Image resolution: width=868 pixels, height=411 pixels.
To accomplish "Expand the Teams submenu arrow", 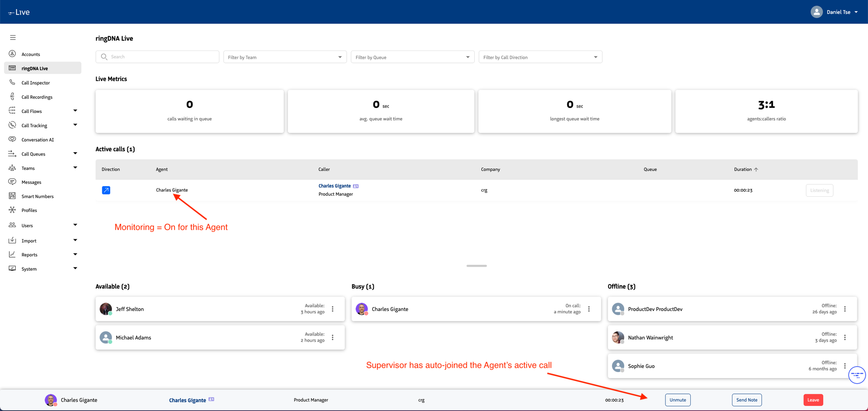I will pos(75,168).
